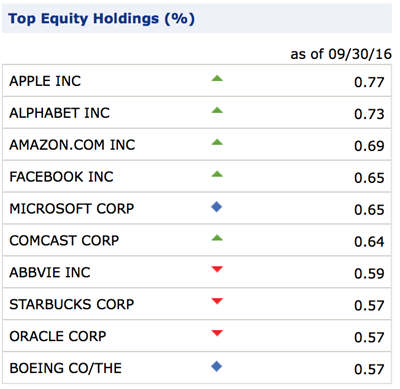This screenshot has width=400, height=389.
Task: Click the green up arrow beside Comcast Corp
Action: 217,238
